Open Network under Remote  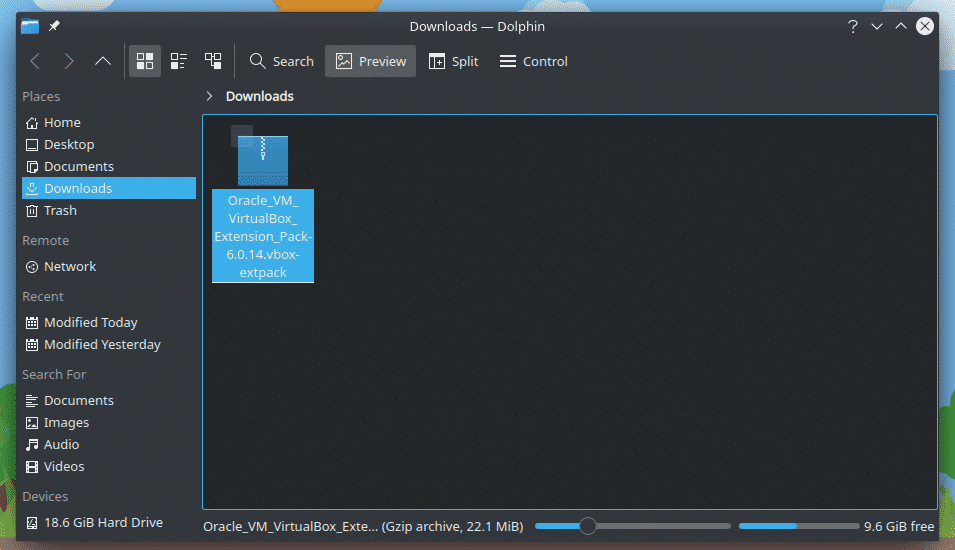tap(109, 266)
